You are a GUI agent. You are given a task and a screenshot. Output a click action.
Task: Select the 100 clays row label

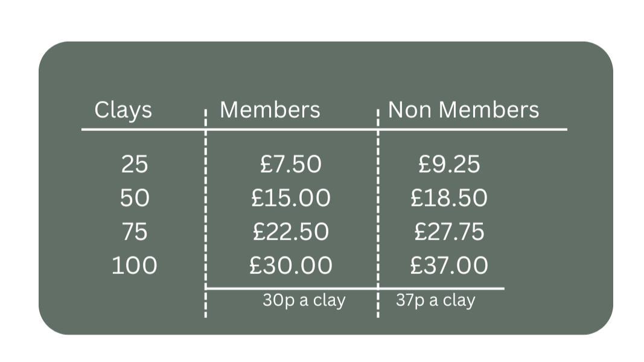tap(134, 265)
